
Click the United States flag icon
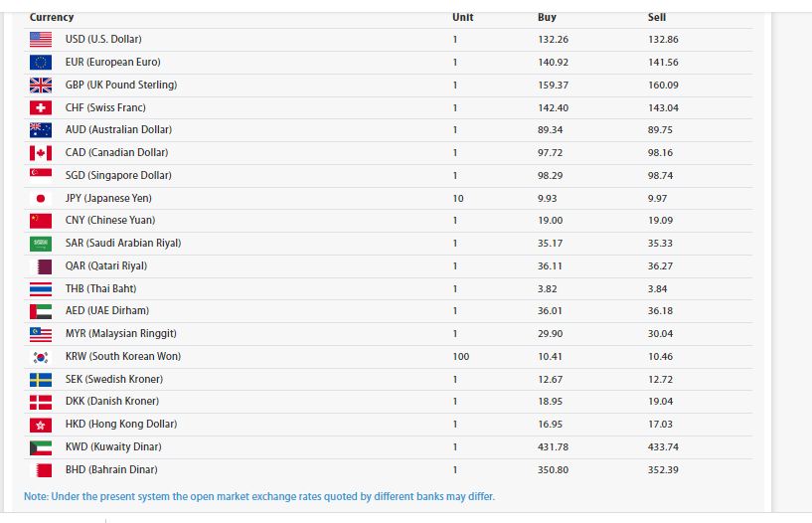(41, 39)
